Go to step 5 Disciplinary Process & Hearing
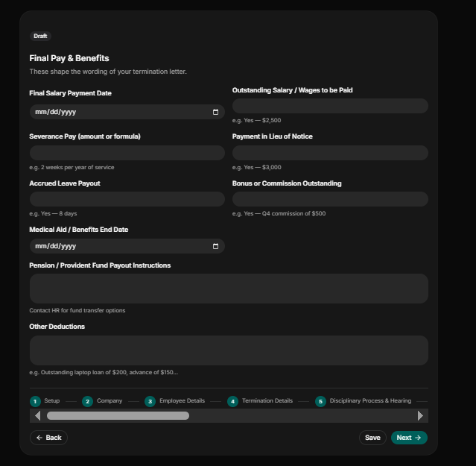The height and width of the screenshot is (466, 476). [x=364, y=401]
